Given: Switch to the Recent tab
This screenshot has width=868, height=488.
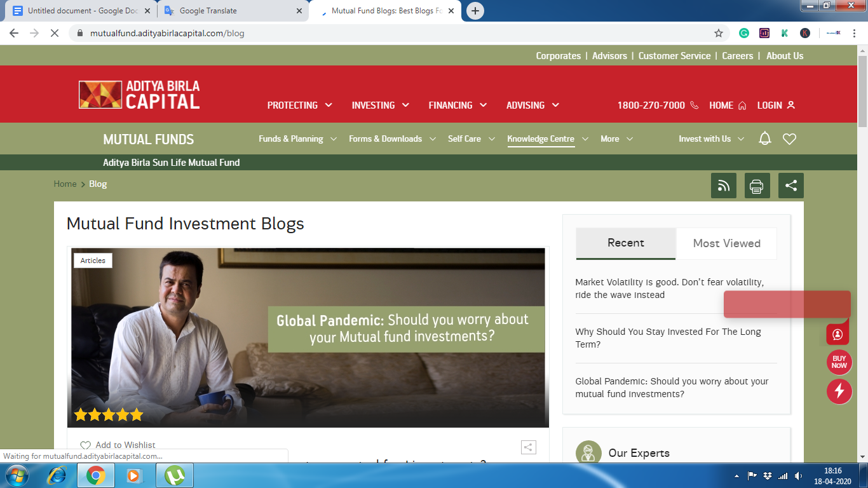Looking at the screenshot, I should [x=626, y=243].
